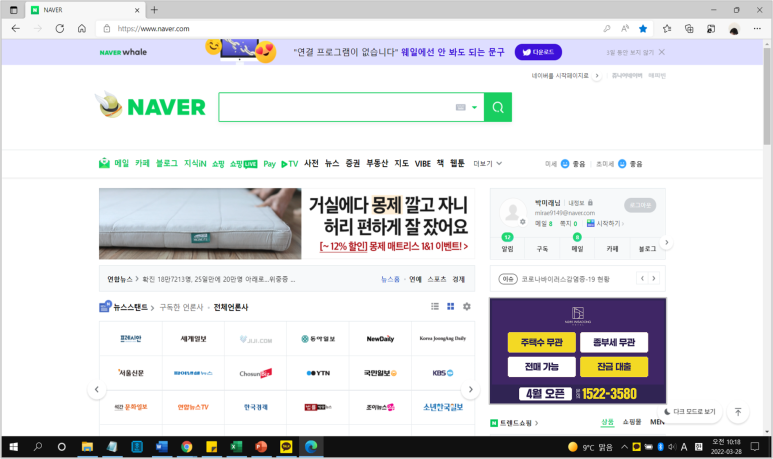Open the on-screen keyboard icon in search box
The width and height of the screenshot is (773, 459).
pyautogui.click(x=460, y=107)
